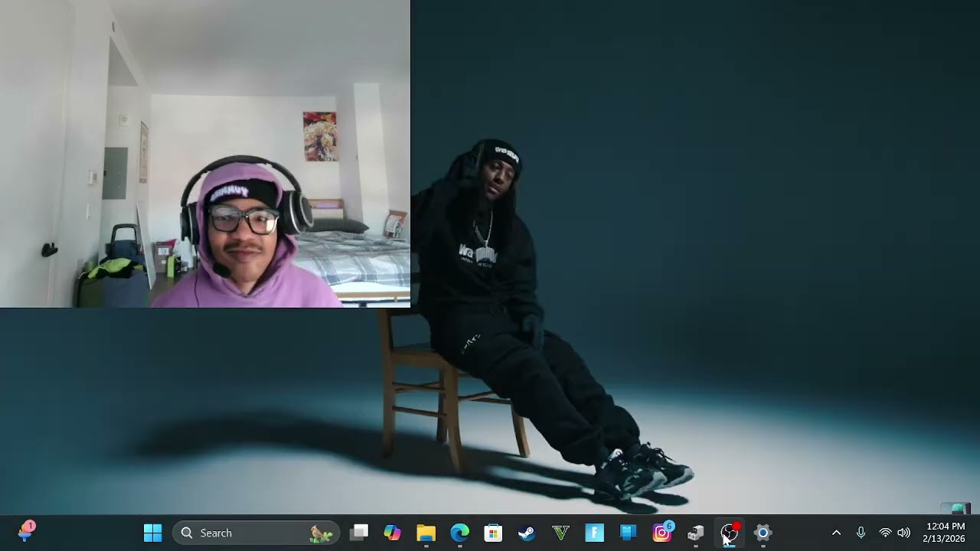Open volume speaker tray icon

[903, 533]
